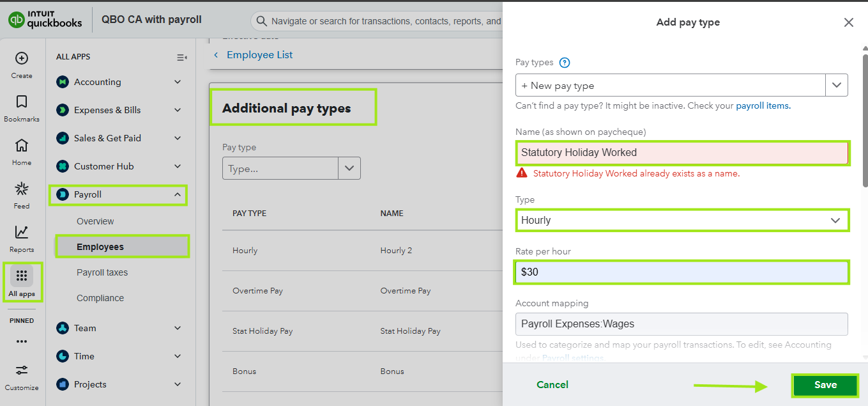Open the Feed icon
The image size is (868, 406).
[x=22, y=189]
